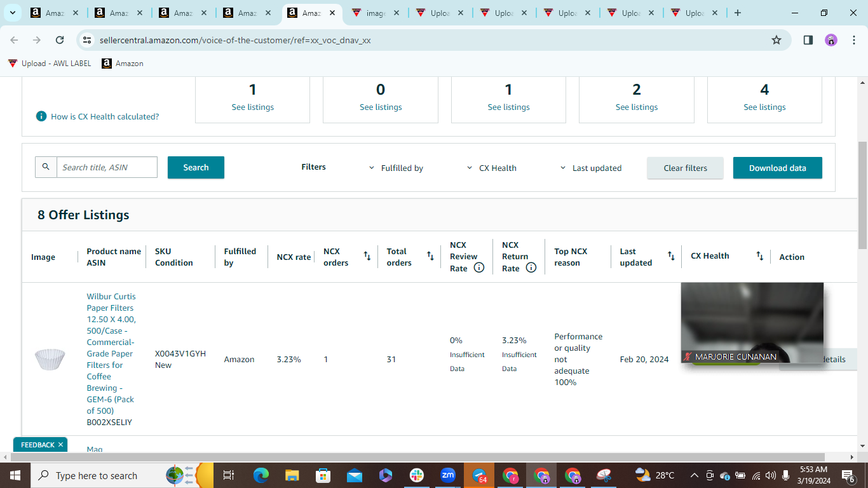The width and height of the screenshot is (868, 488).
Task: Click the horizontal scrollbar at page bottom
Action: pos(417,457)
